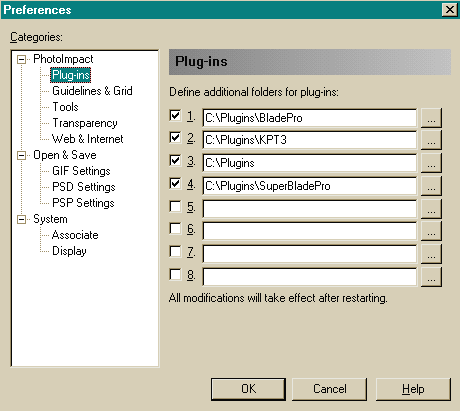
Task: Click browse ellipsis button for slot 6
Action: coord(431,231)
